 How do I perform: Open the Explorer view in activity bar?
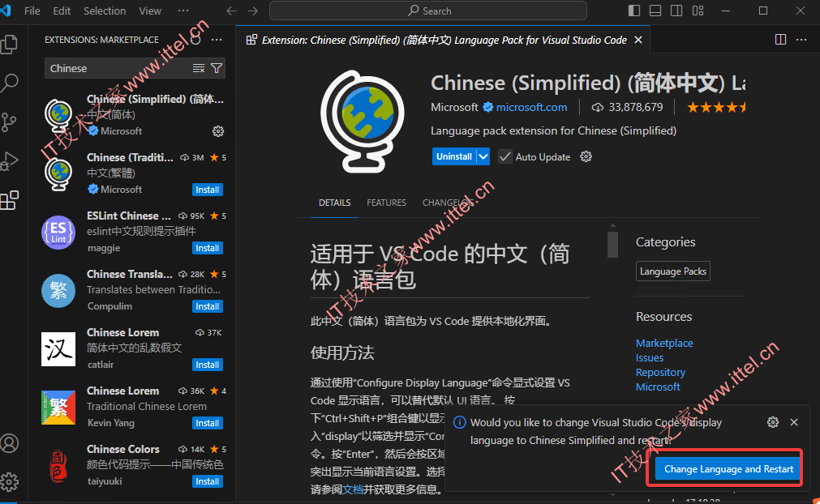pos(10,44)
